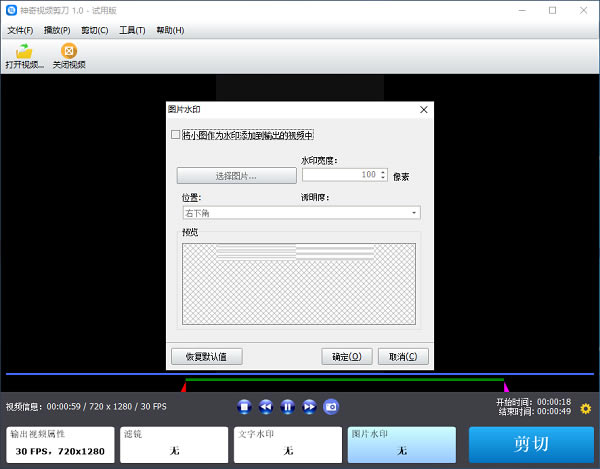The height and width of the screenshot is (469, 600).
Task: Click the 确定(O) confirm button
Action: tap(346, 356)
